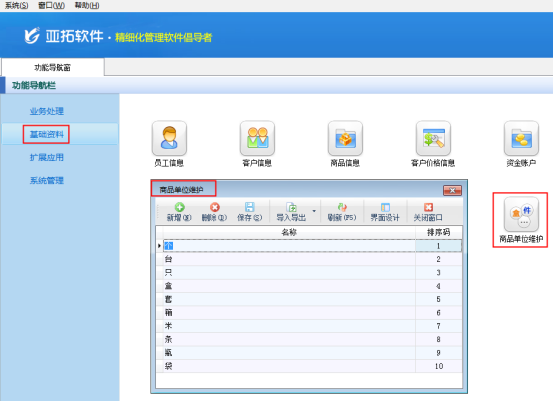Click the 名称 column header
The width and height of the screenshot is (553, 401).
click(x=289, y=232)
